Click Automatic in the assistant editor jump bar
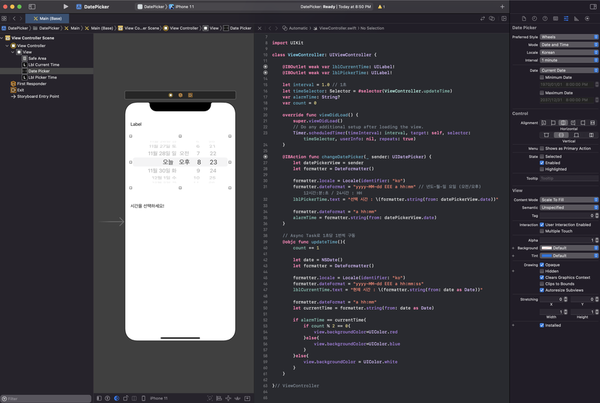The height and width of the screenshot is (403, 600). 295,28
